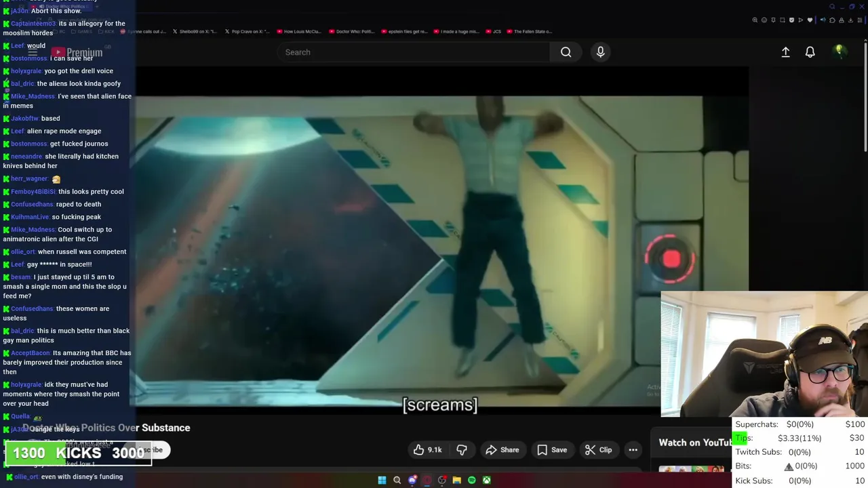This screenshot has height=488, width=868.
Task: Open File Explorer from taskbar
Action: click(x=457, y=481)
